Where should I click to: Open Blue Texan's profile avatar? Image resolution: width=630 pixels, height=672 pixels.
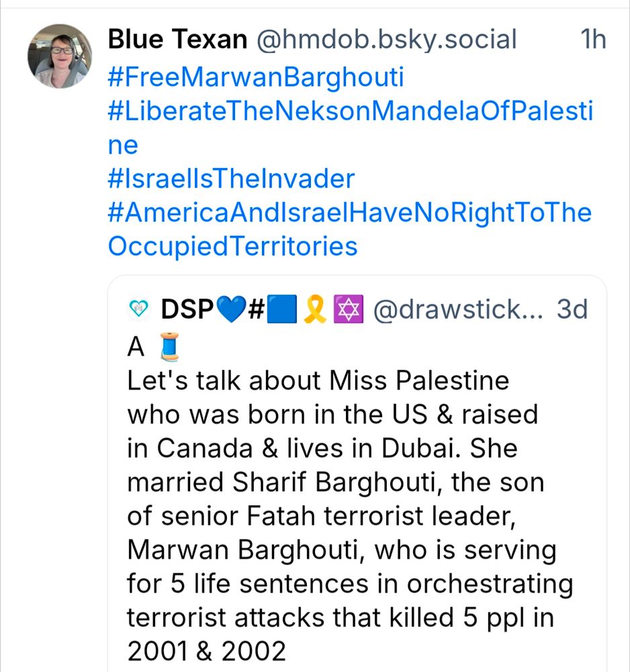60,56
